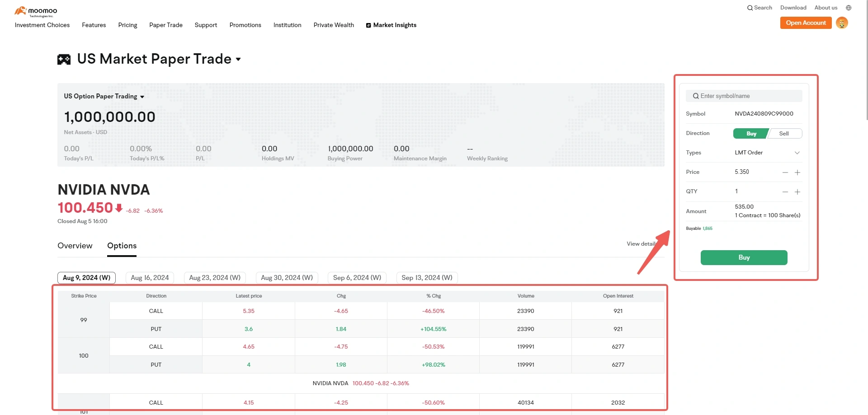Open Support menu

click(206, 25)
